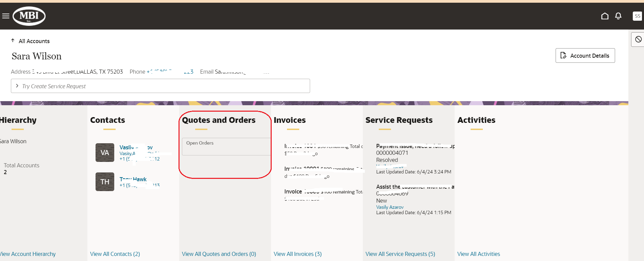
Task: Click Sara Wilson in the Hierarchy card
Action: tap(13, 141)
